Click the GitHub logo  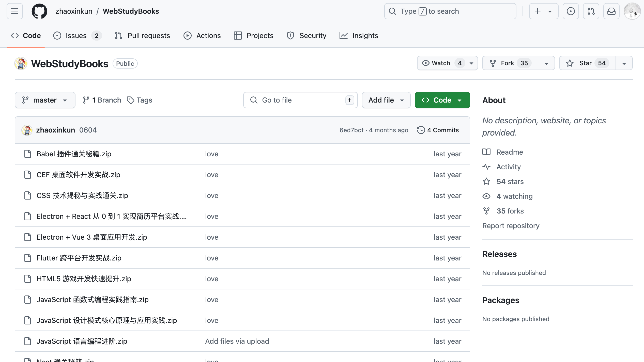[39, 11]
